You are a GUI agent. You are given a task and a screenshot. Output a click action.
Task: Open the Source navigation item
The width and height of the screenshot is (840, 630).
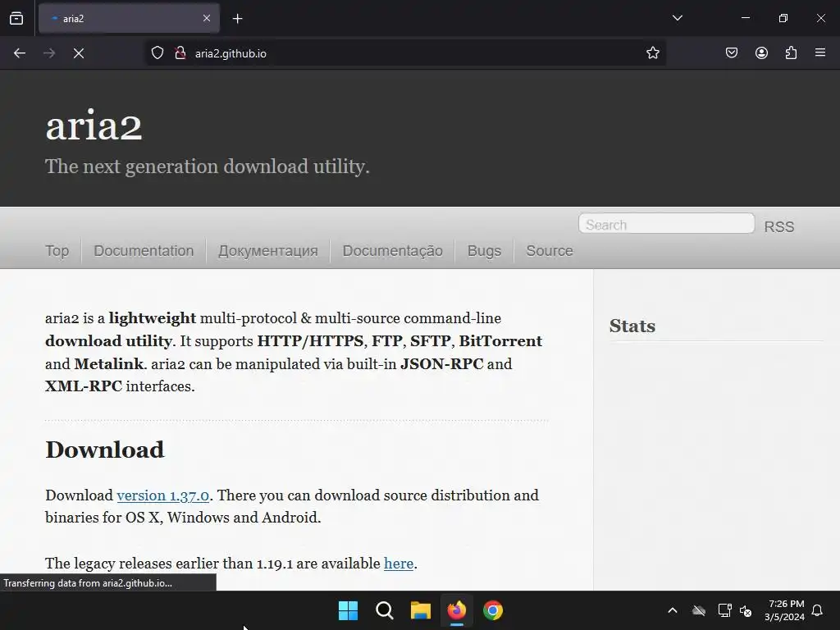(550, 251)
